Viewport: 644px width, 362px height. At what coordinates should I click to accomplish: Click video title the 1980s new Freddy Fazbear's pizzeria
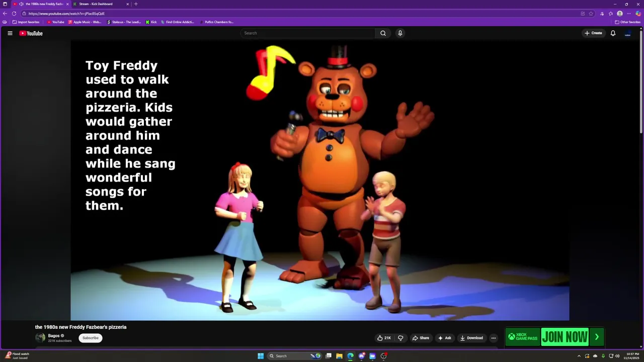pyautogui.click(x=80, y=327)
